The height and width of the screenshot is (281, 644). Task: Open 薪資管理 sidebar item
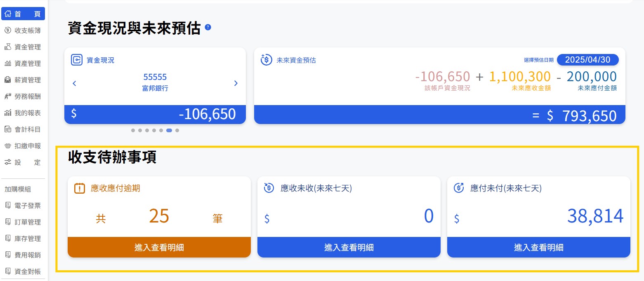[x=23, y=80]
